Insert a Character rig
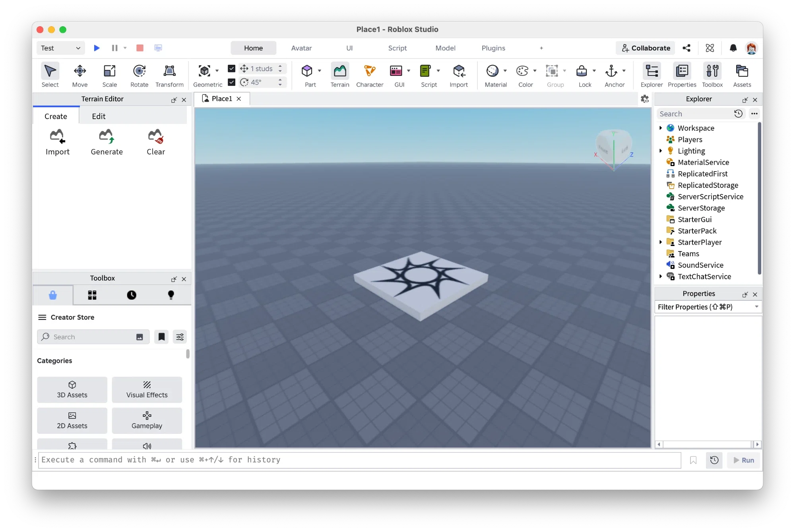 tap(370, 75)
